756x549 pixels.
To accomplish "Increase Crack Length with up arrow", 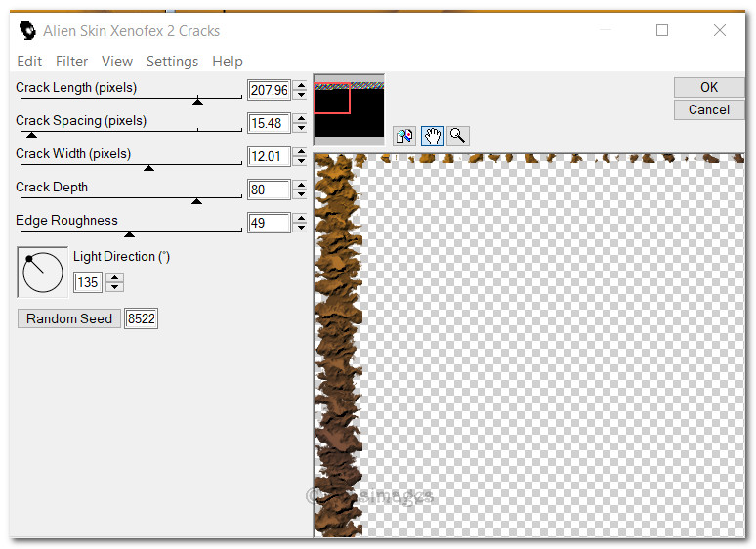I will click(x=302, y=85).
